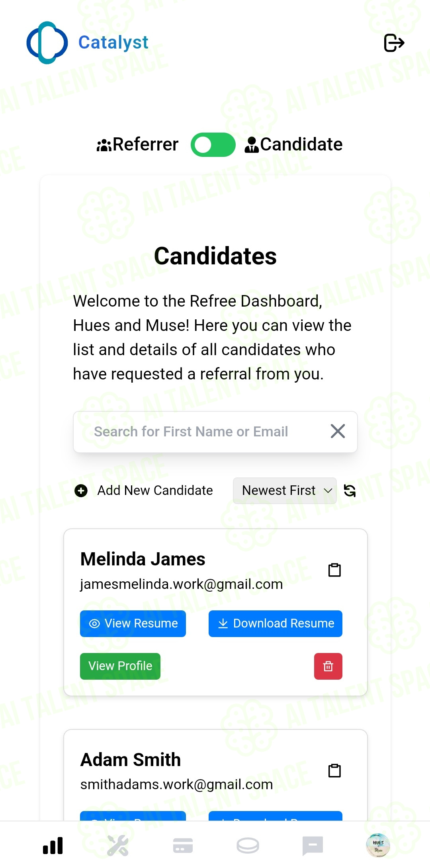Download Melinda James's resume
Viewport: 430px width, 868px height.
coord(276,624)
